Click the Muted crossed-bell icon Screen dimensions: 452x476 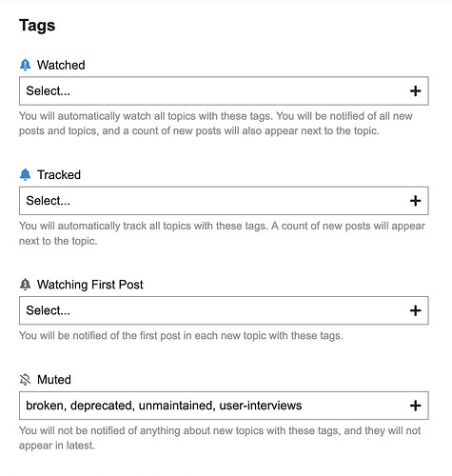pos(25,379)
